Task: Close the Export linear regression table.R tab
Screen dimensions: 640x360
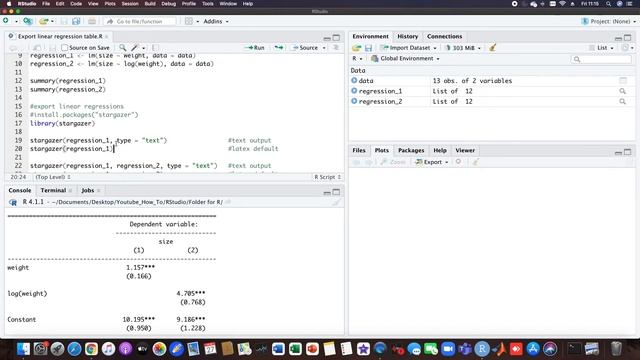Action: [x=107, y=36]
